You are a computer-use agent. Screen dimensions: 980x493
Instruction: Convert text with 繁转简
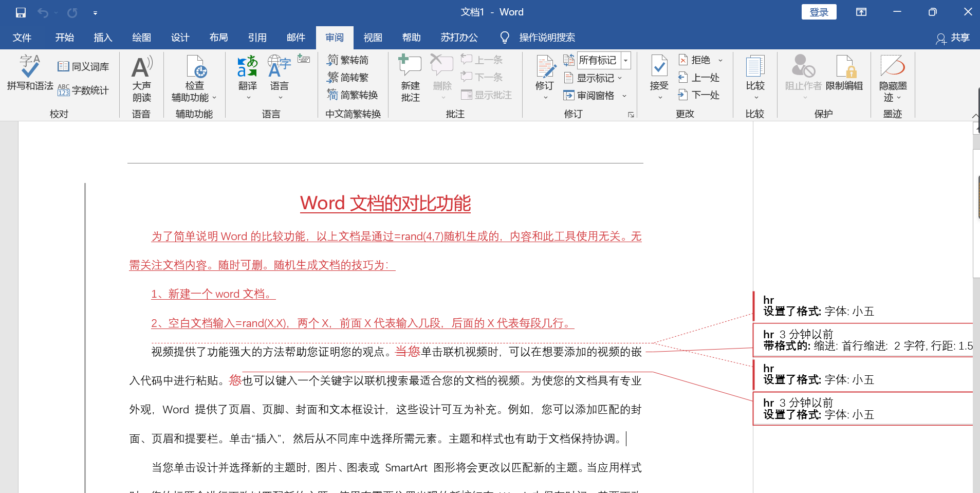point(348,60)
